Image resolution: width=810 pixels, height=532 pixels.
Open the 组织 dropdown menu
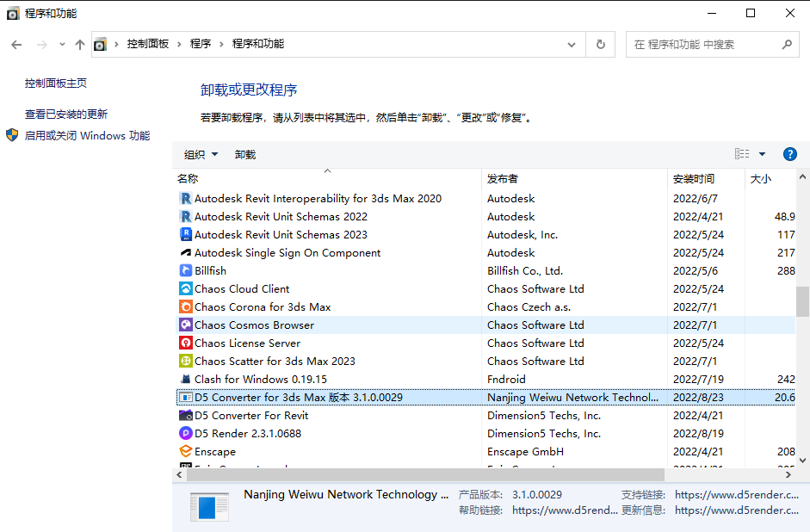[201, 154]
